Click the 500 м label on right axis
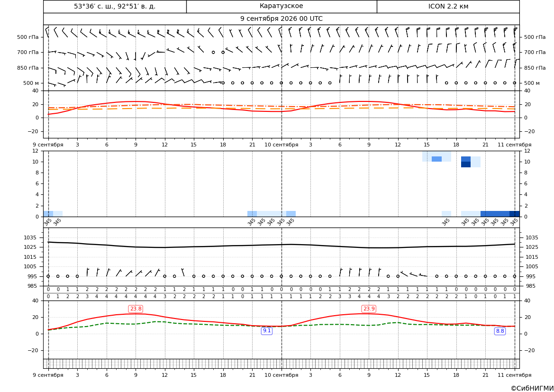Viewport: 554px width, 392px height. (x=532, y=83)
